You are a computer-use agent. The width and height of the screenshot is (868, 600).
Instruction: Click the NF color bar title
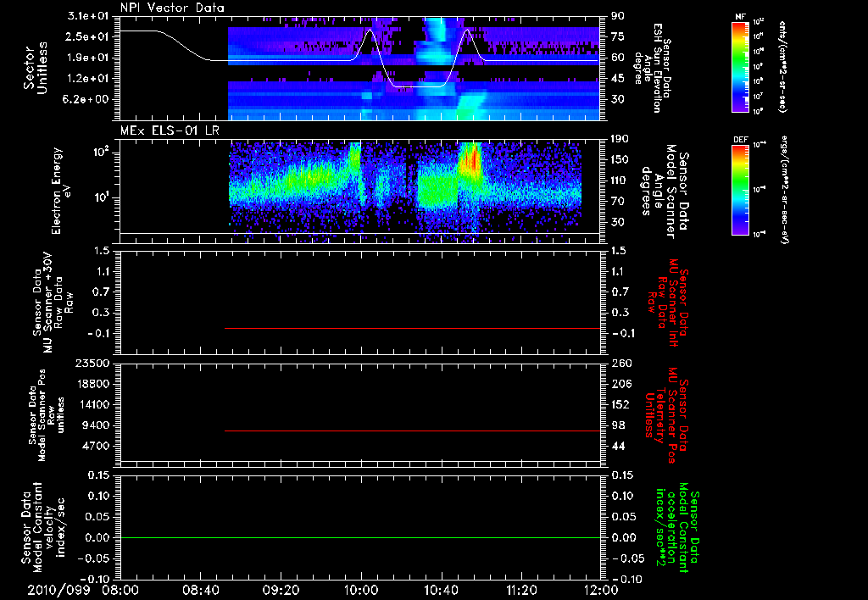coord(740,17)
